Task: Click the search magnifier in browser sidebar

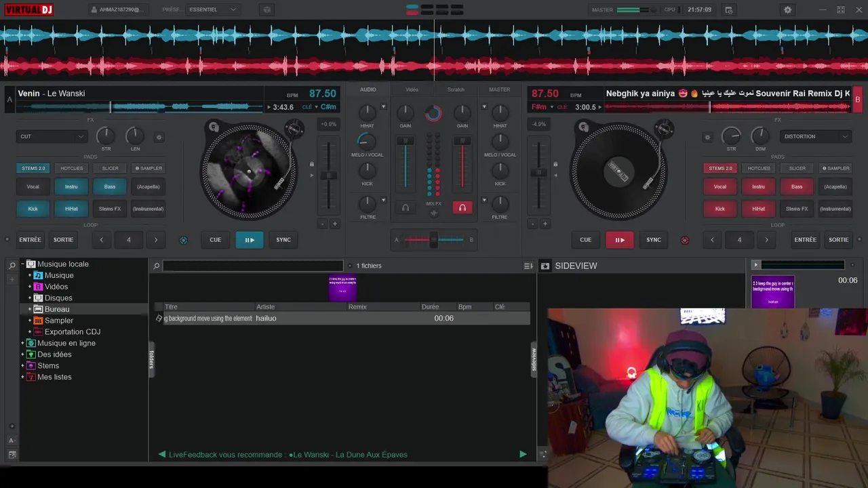Action: [x=12, y=266]
